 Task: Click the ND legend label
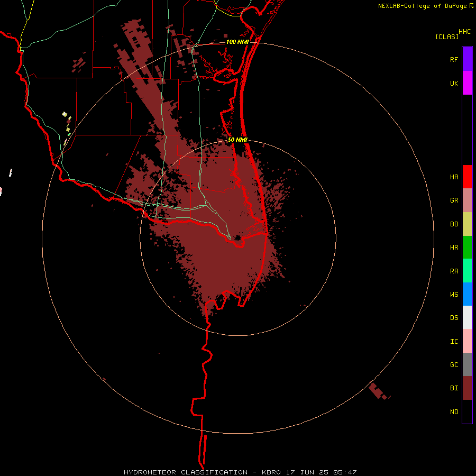point(454,411)
